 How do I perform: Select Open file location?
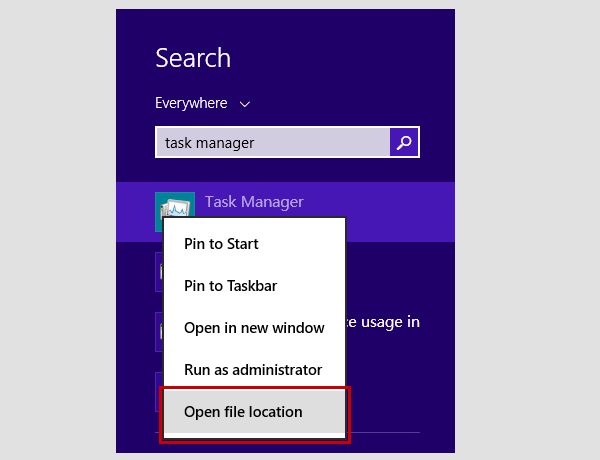coord(254,412)
